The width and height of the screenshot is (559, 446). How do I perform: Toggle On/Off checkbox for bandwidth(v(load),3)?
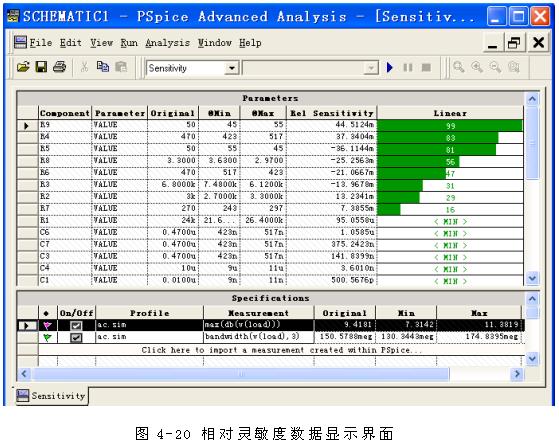[76, 337]
